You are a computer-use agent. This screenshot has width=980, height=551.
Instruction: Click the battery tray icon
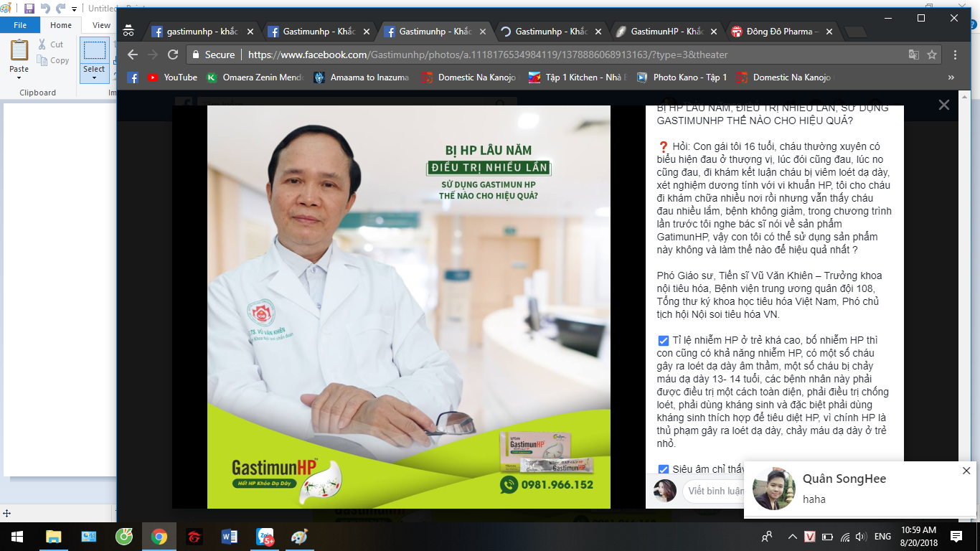pyautogui.click(x=827, y=536)
